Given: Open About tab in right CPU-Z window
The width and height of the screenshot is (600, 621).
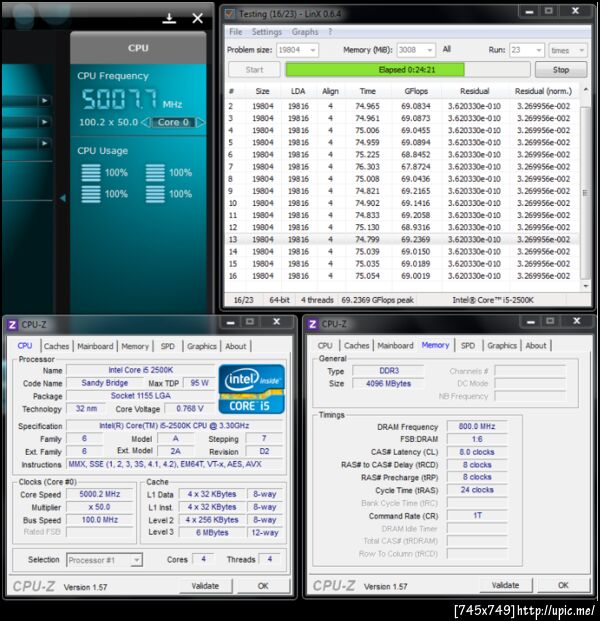Looking at the screenshot, I should [x=536, y=346].
